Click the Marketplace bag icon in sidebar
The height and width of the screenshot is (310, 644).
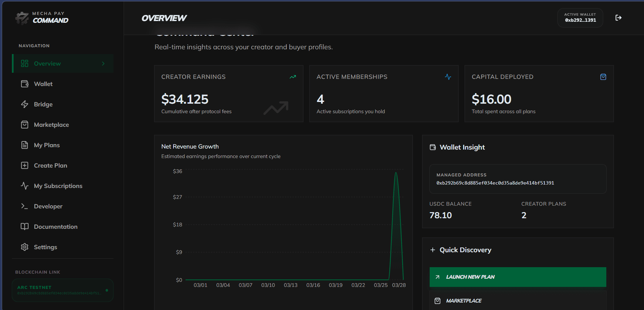click(24, 125)
